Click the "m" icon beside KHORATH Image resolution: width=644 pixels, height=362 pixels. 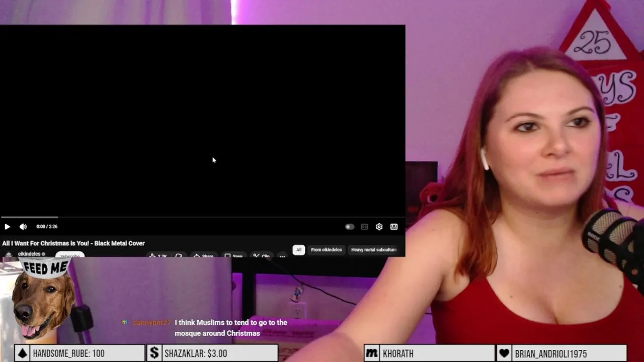(x=372, y=353)
